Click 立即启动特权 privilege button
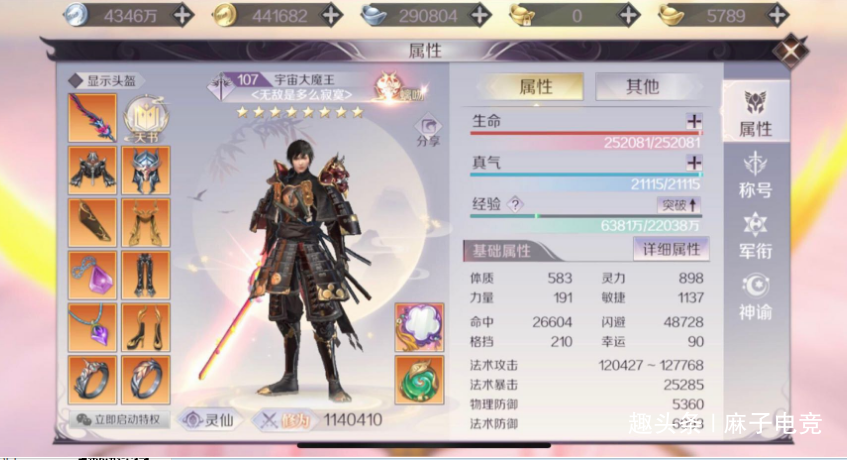Image resolution: width=847 pixels, height=460 pixels. point(119,420)
